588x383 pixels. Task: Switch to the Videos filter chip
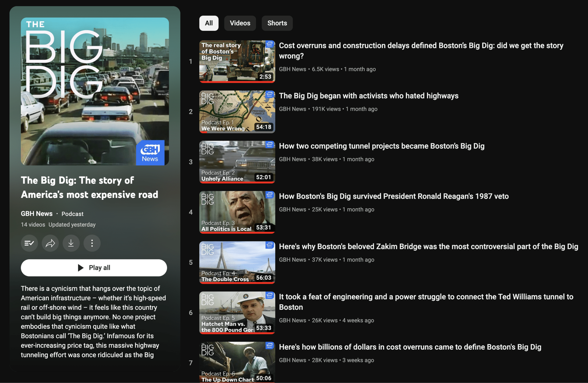tap(240, 23)
